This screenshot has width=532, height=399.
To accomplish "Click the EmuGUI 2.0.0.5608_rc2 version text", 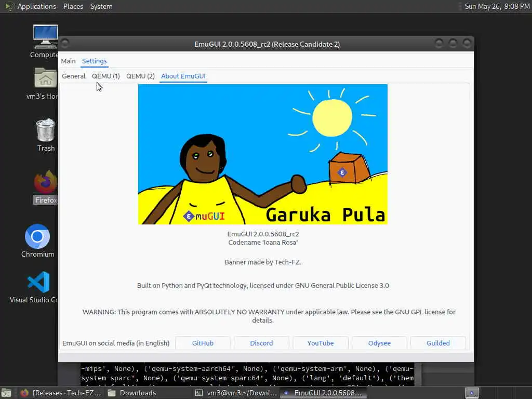I will 263,234.
